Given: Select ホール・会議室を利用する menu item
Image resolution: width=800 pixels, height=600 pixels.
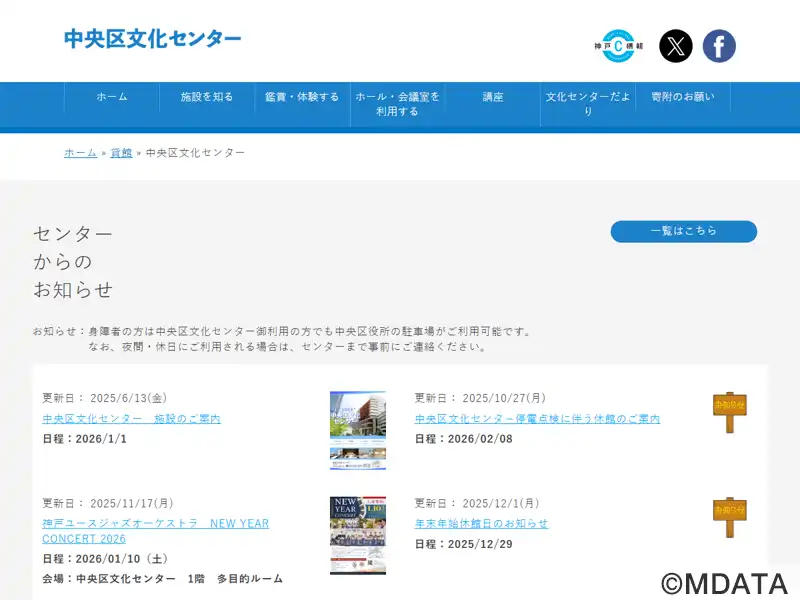Looking at the screenshot, I should tap(397, 104).
